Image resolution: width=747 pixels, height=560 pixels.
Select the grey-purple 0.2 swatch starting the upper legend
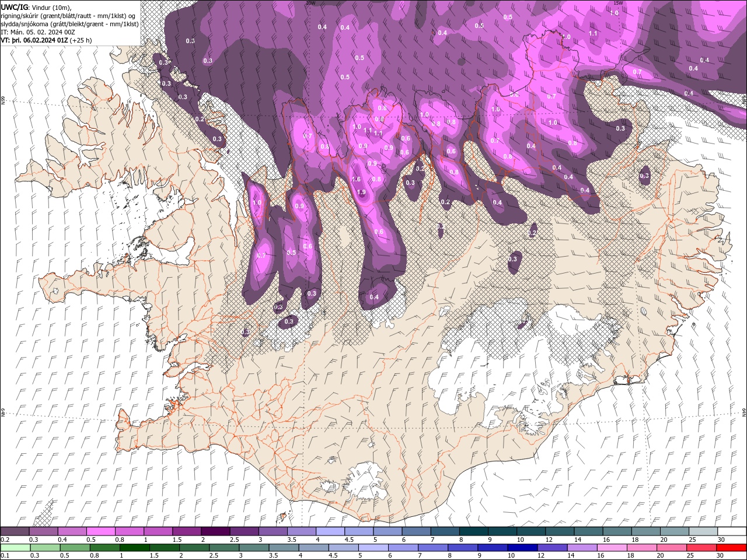15,531
